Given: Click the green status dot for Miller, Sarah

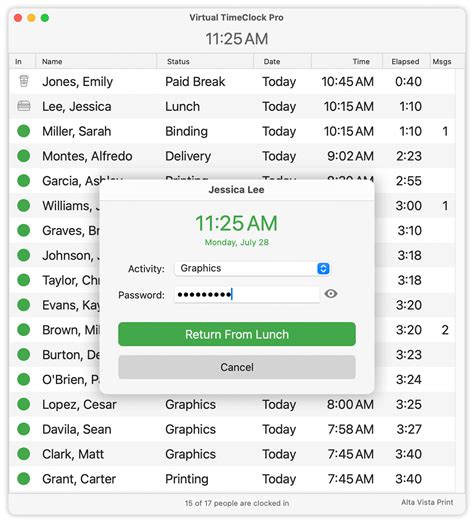Looking at the screenshot, I should 24,131.
